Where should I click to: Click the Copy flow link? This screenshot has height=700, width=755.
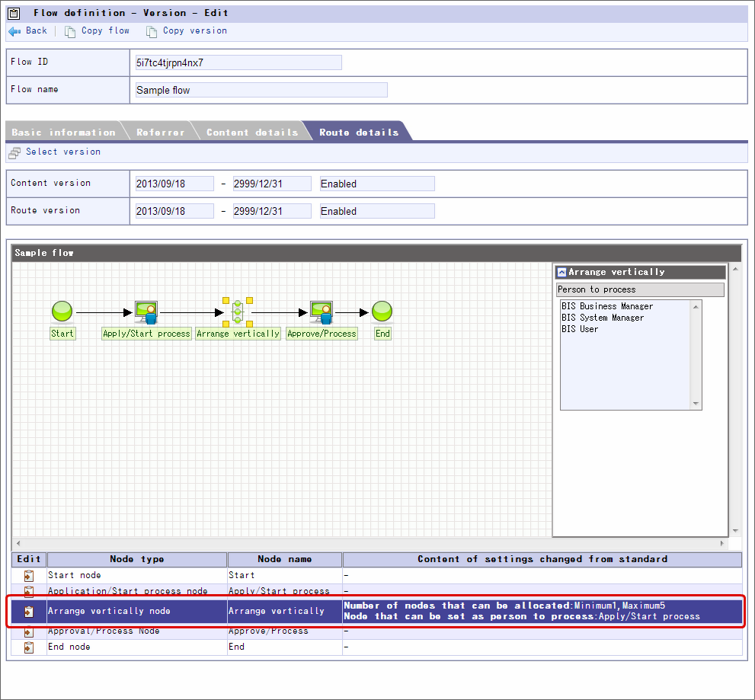click(105, 30)
